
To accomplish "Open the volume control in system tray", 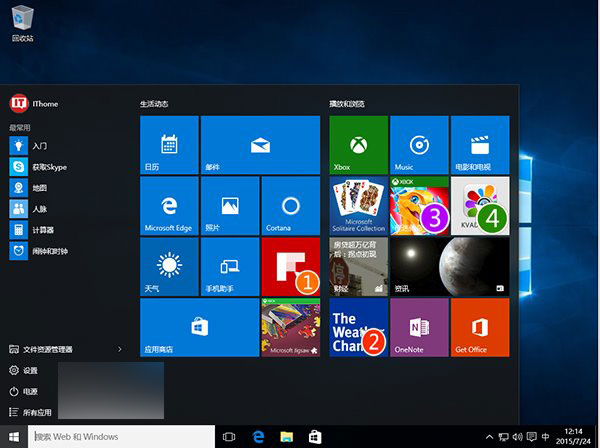I will pos(517,437).
